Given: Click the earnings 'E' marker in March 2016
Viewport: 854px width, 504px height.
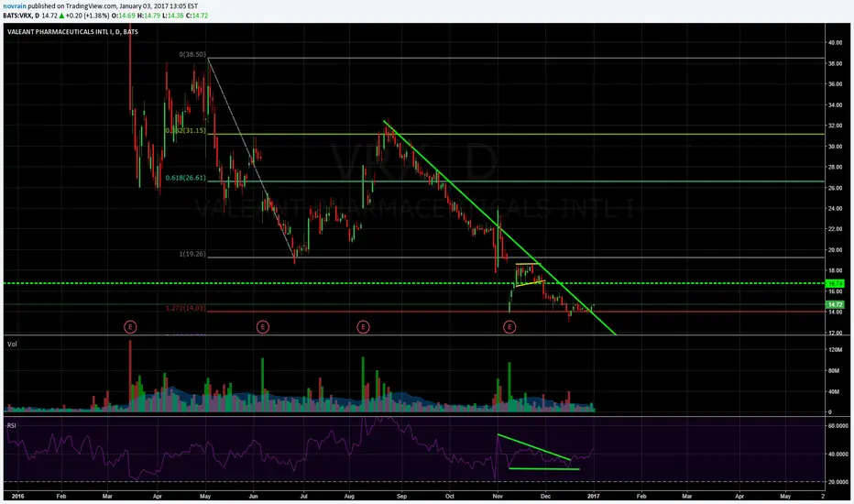Looking at the screenshot, I should tap(129, 327).
